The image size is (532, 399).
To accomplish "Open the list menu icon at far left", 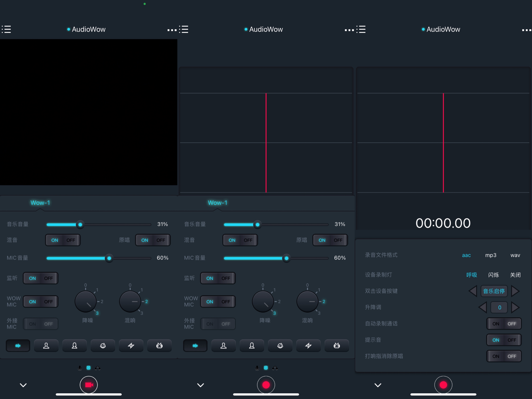I will point(6,29).
